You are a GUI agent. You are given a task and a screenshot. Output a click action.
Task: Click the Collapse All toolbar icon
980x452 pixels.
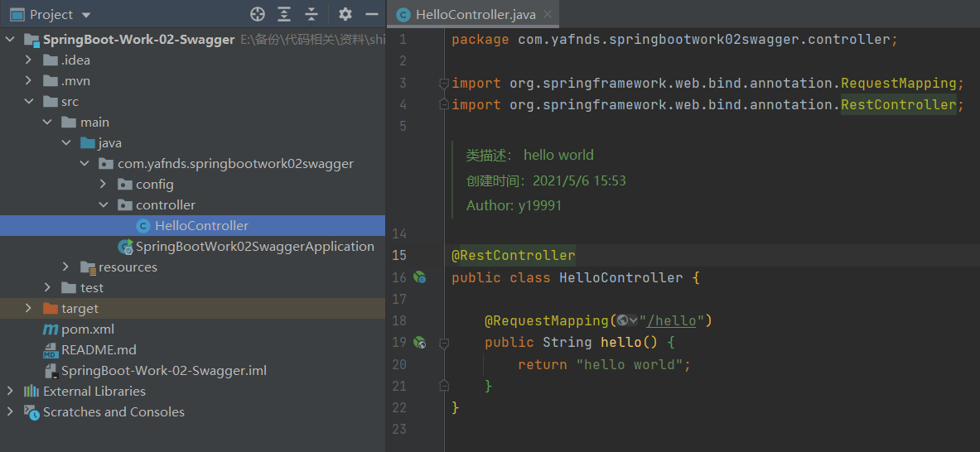[311, 14]
